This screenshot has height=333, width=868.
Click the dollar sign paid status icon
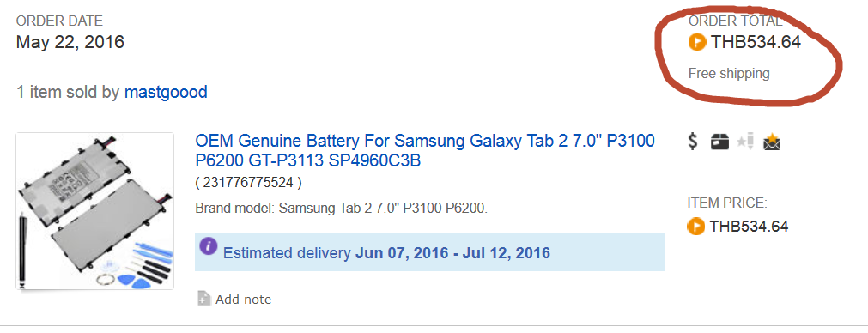tap(693, 142)
